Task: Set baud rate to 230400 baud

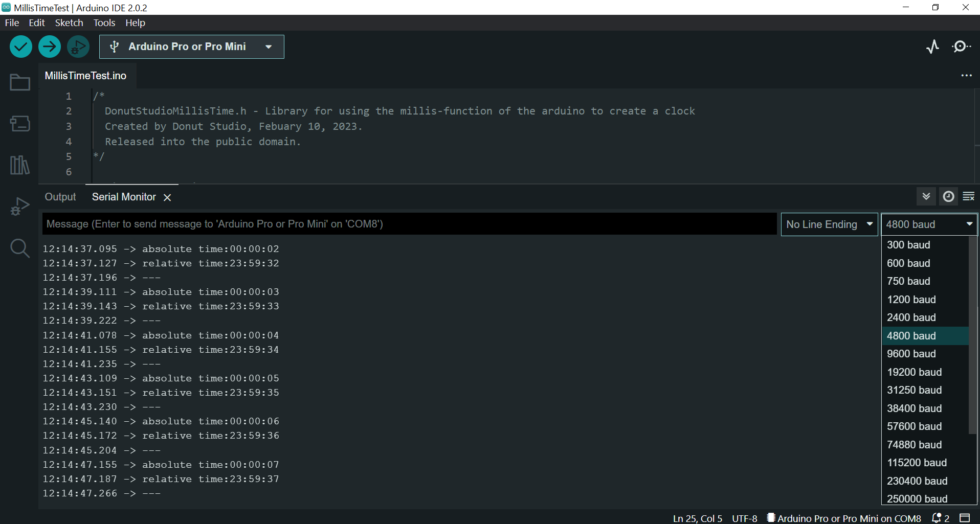Action: (x=925, y=481)
